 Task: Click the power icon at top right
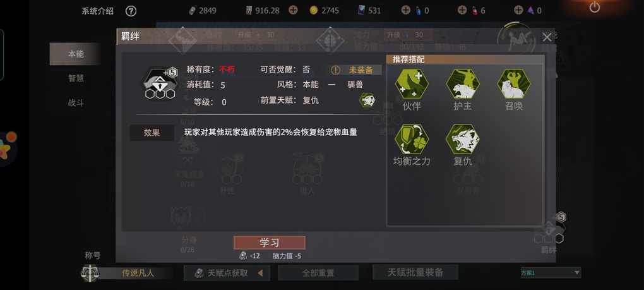pyautogui.click(x=594, y=7)
